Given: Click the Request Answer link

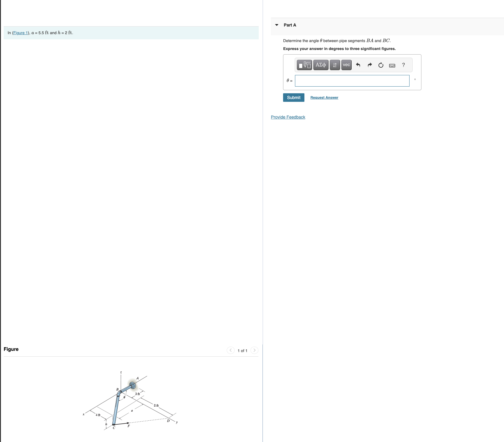Looking at the screenshot, I should [x=324, y=98].
